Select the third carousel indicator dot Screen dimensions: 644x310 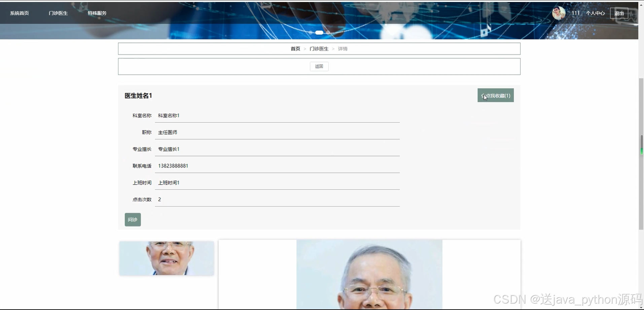point(328,33)
